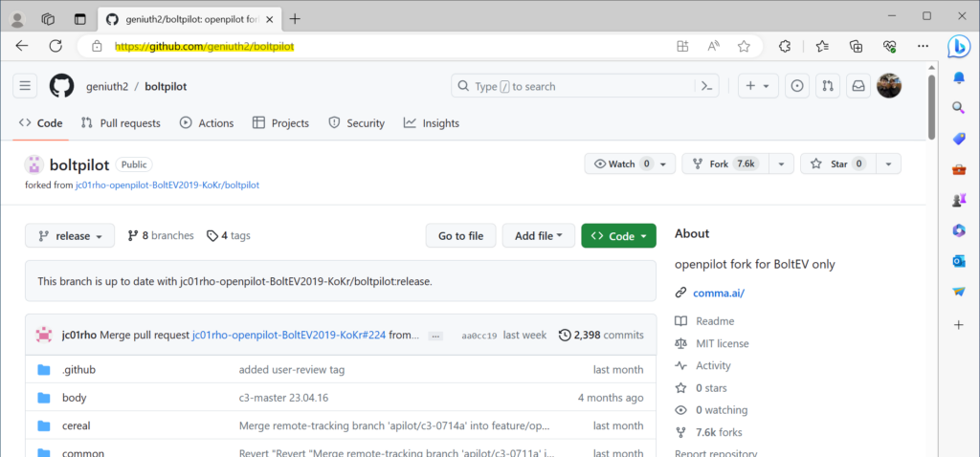Expand the commit message ellipsis

coord(435,336)
